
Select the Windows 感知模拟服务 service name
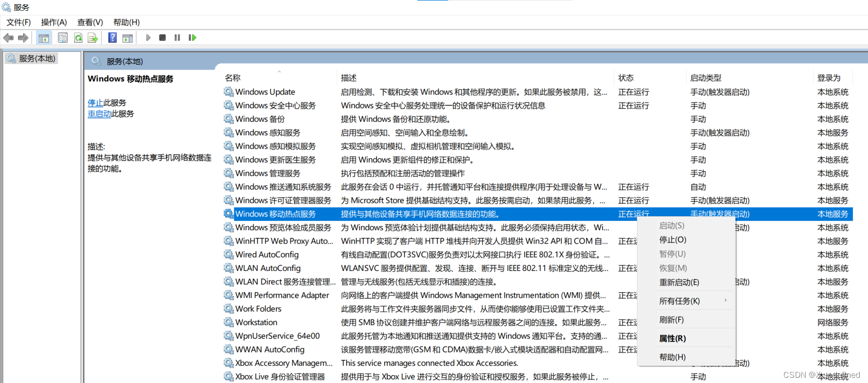275,146
